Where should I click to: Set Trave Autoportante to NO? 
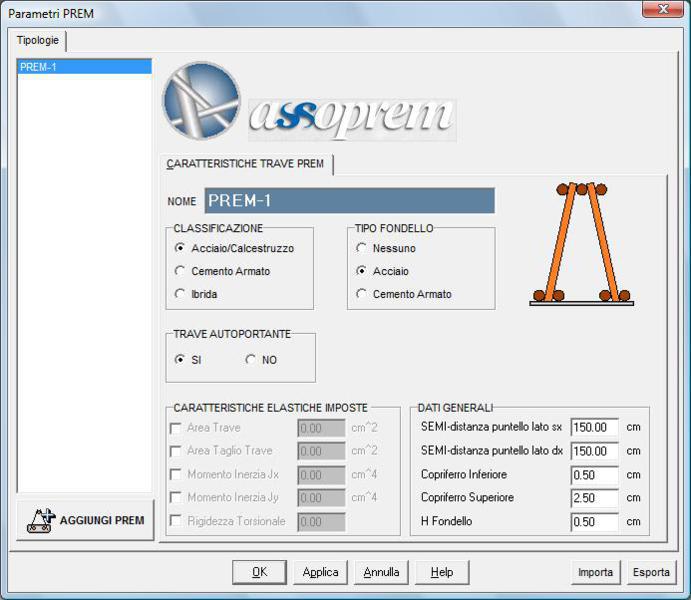[x=250, y=359]
